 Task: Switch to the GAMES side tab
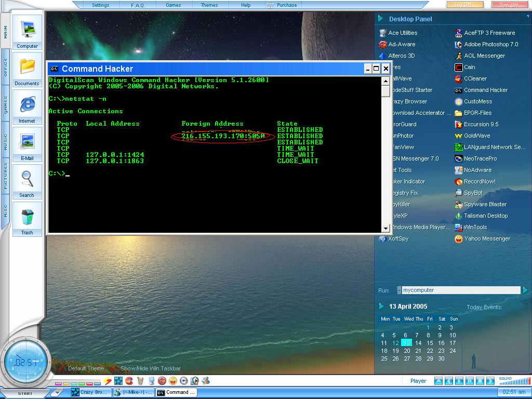pos(5,104)
